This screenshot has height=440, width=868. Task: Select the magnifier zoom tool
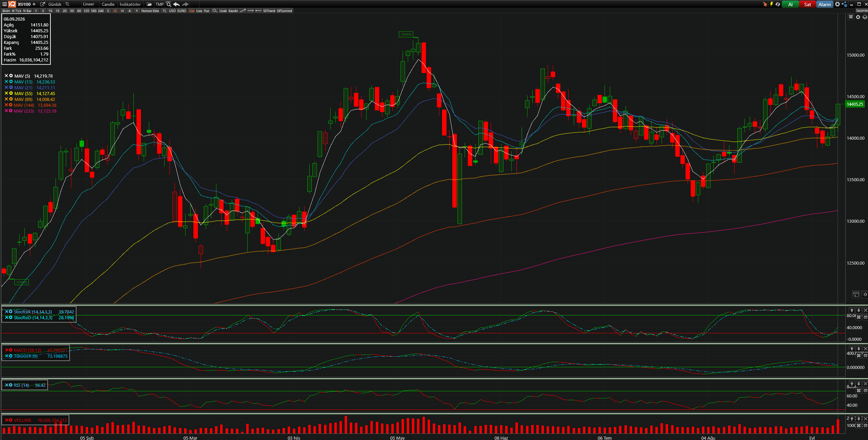pyautogui.click(x=215, y=11)
